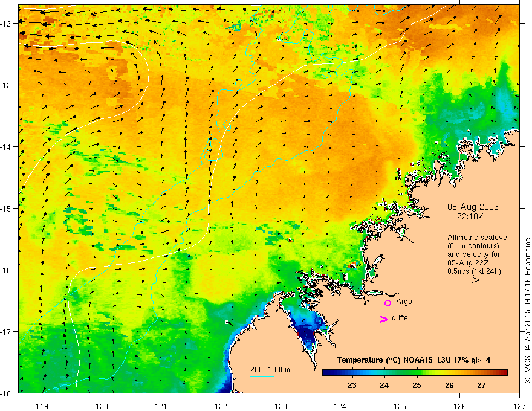Click the latitude axis label -15
The image size is (532, 411).
pyautogui.click(x=7, y=208)
